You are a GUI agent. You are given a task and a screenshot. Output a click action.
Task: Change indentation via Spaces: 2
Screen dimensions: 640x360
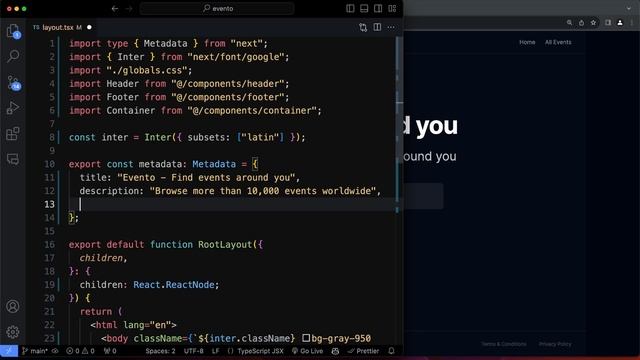coord(160,351)
